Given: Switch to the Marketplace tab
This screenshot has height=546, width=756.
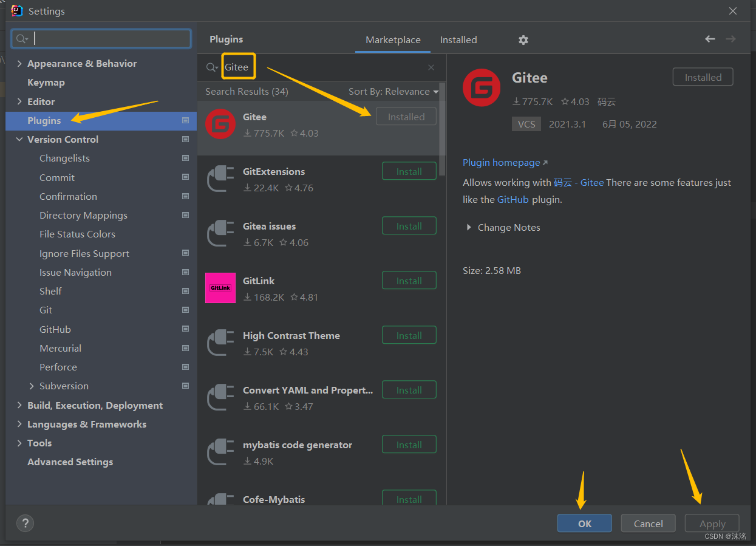Looking at the screenshot, I should pyautogui.click(x=393, y=39).
